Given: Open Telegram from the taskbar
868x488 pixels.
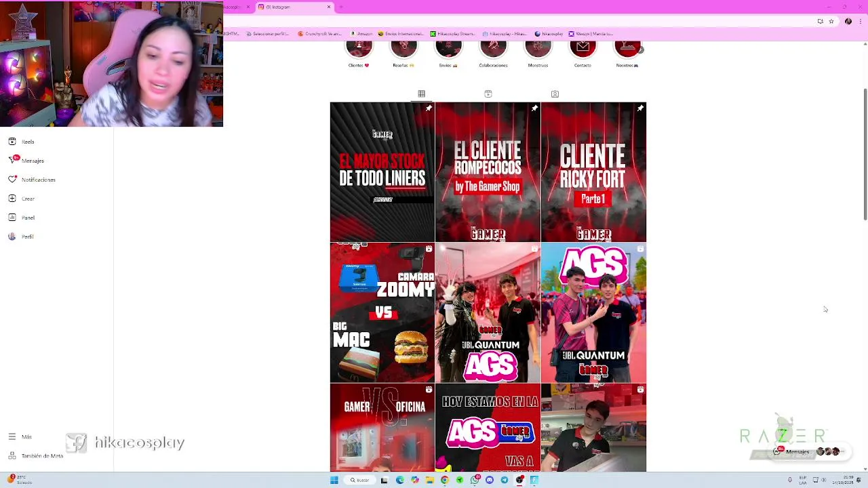Looking at the screenshot, I should (x=505, y=480).
